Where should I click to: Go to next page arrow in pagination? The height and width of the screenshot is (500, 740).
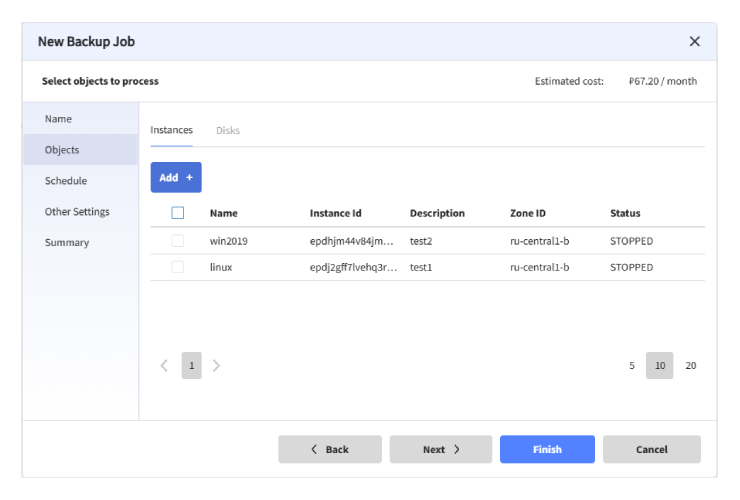(217, 366)
